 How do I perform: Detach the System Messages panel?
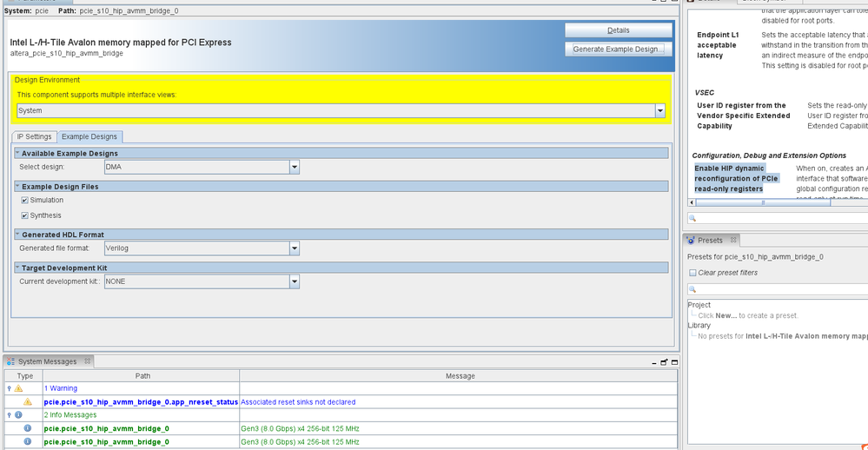[x=664, y=362]
